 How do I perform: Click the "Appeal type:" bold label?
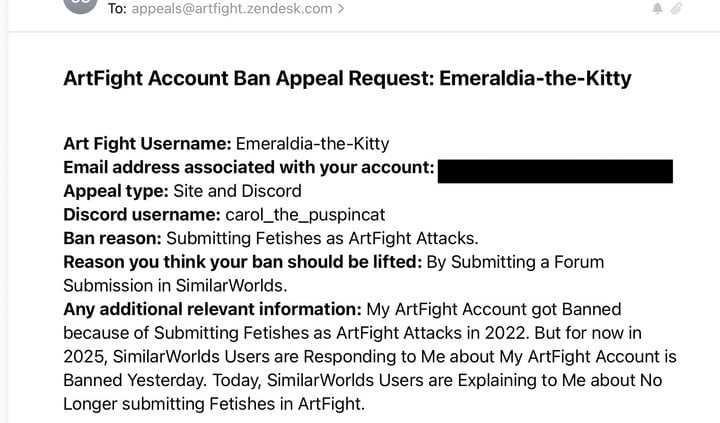(116, 191)
